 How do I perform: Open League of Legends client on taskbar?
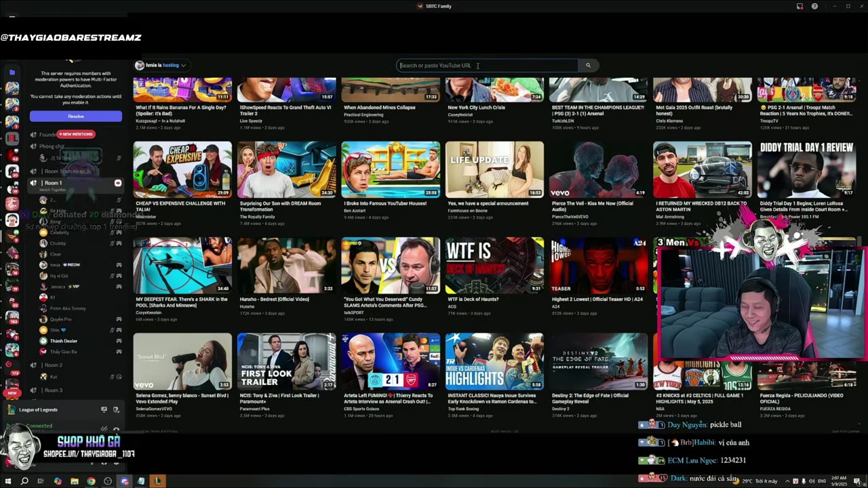click(158, 481)
